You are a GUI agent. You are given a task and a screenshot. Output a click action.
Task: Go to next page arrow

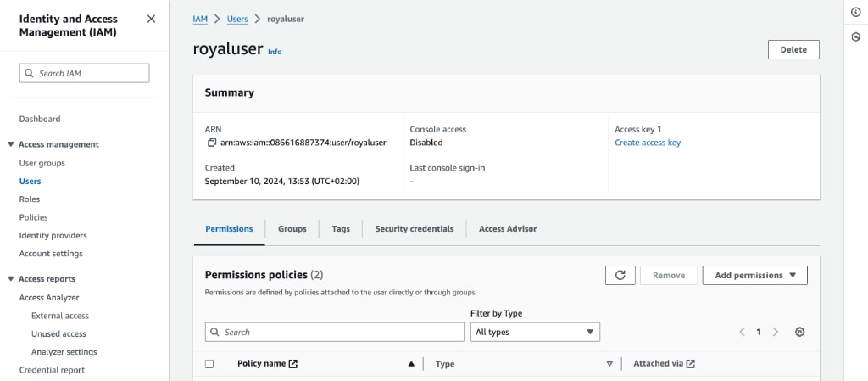click(x=775, y=333)
